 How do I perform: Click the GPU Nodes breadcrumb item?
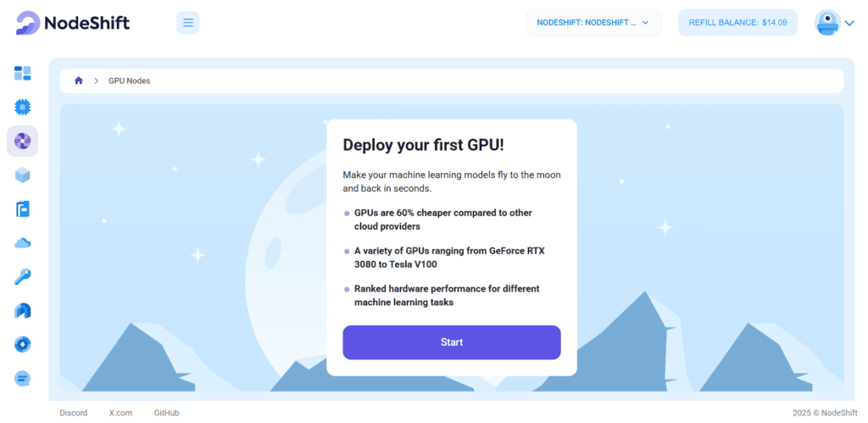pyautogui.click(x=129, y=81)
